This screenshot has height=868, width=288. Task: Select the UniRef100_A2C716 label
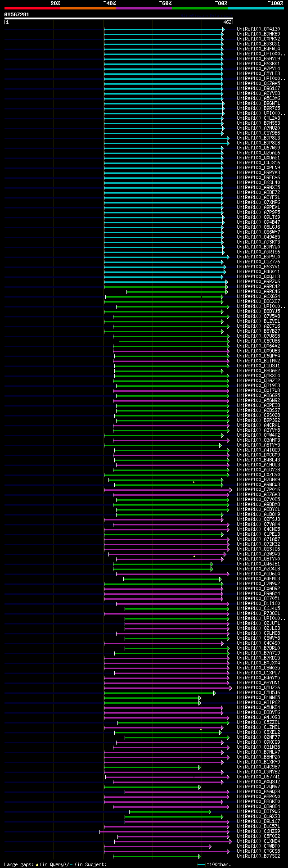point(258,326)
